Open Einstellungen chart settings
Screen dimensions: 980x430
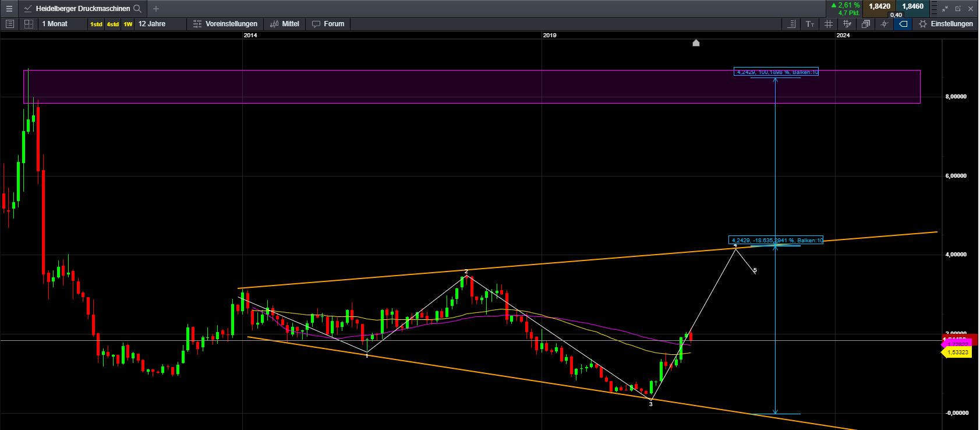946,24
